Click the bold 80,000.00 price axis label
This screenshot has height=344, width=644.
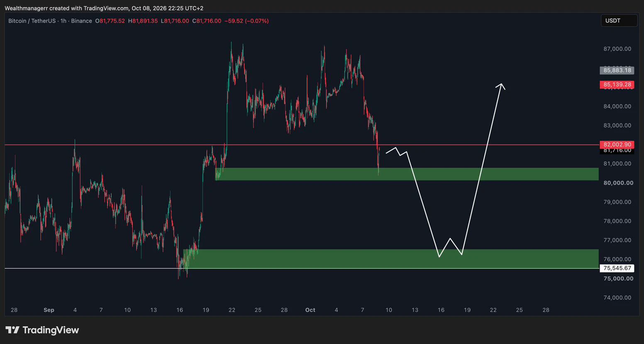(618, 183)
